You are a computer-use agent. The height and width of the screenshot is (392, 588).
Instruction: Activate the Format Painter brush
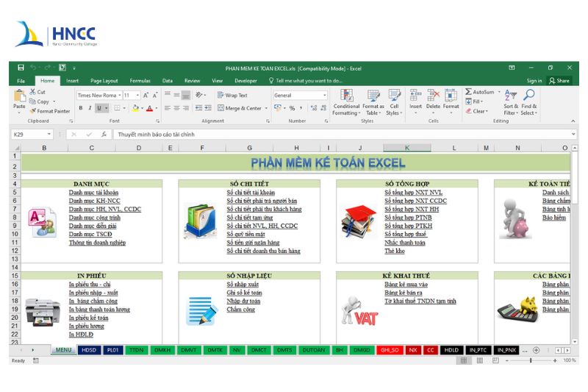click(x=33, y=110)
